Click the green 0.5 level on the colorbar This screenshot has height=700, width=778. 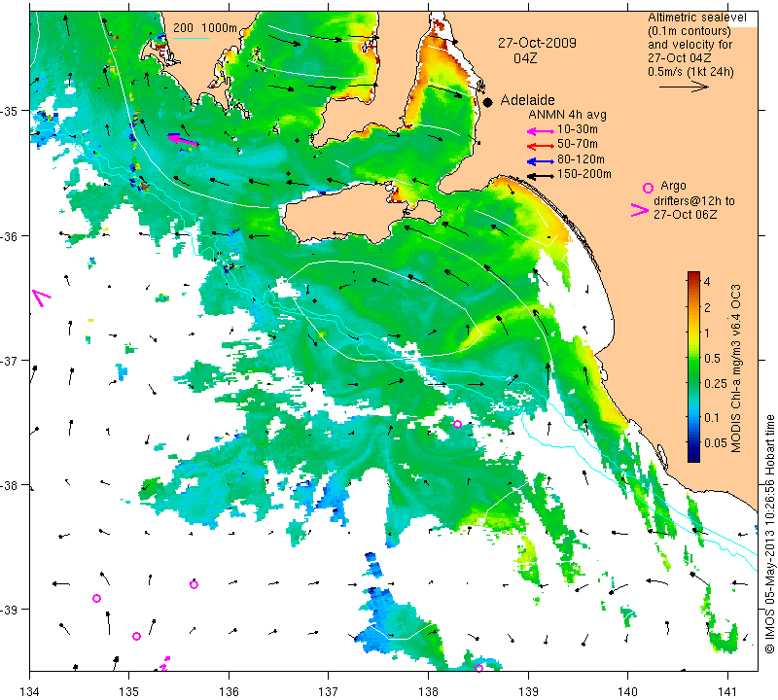[x=693, y=358]
